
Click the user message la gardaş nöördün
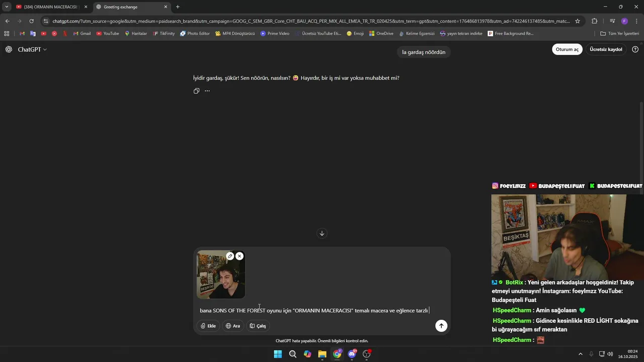tap(424, 52)
